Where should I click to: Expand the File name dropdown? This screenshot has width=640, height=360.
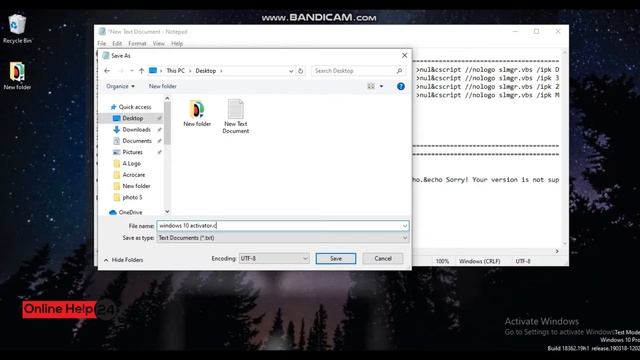click(x=404, y=226)
